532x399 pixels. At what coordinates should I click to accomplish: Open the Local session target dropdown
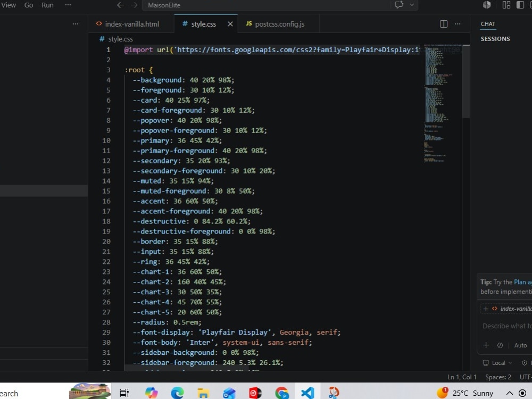pyautogui.click(x=498, y=363)
